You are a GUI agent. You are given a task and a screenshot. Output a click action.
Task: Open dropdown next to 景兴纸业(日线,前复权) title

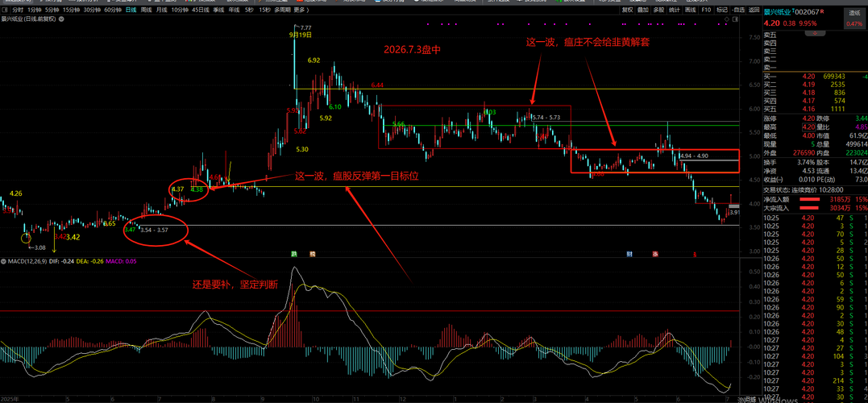point(60,19)
